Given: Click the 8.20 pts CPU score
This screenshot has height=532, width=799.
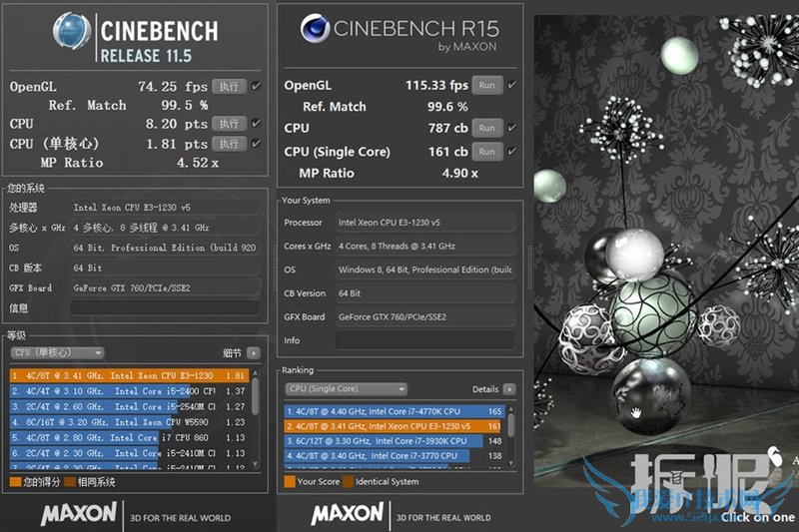Looking at the screenshot, I should point(177,124).
